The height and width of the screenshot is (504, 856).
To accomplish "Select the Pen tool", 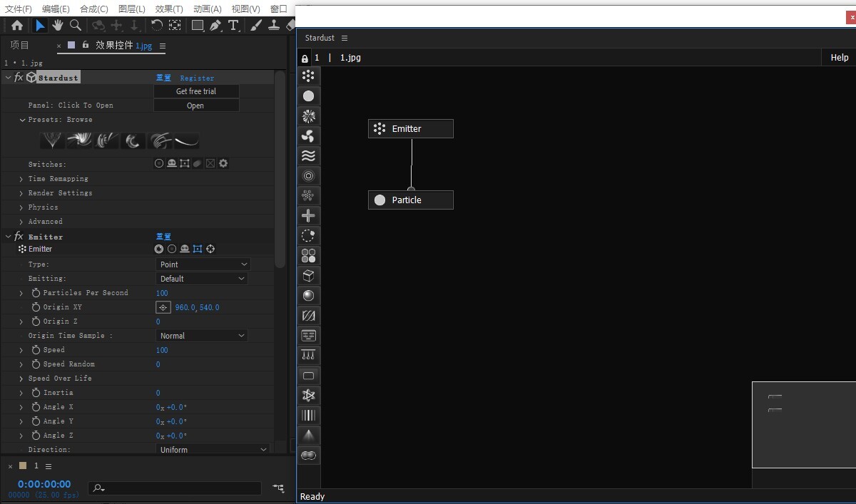I will pyautogui.click(x=215, y=25).
